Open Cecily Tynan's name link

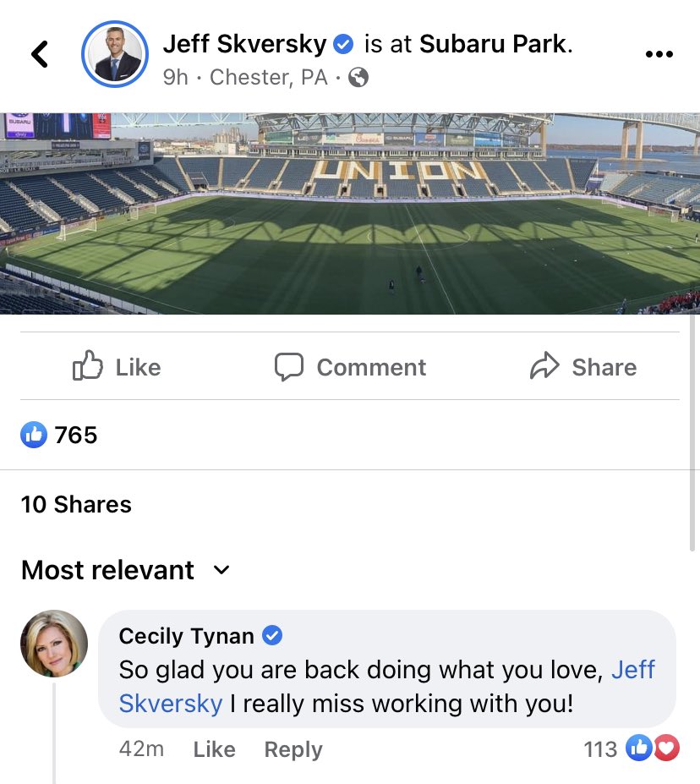pyautogui.click(x=186, y=635)
